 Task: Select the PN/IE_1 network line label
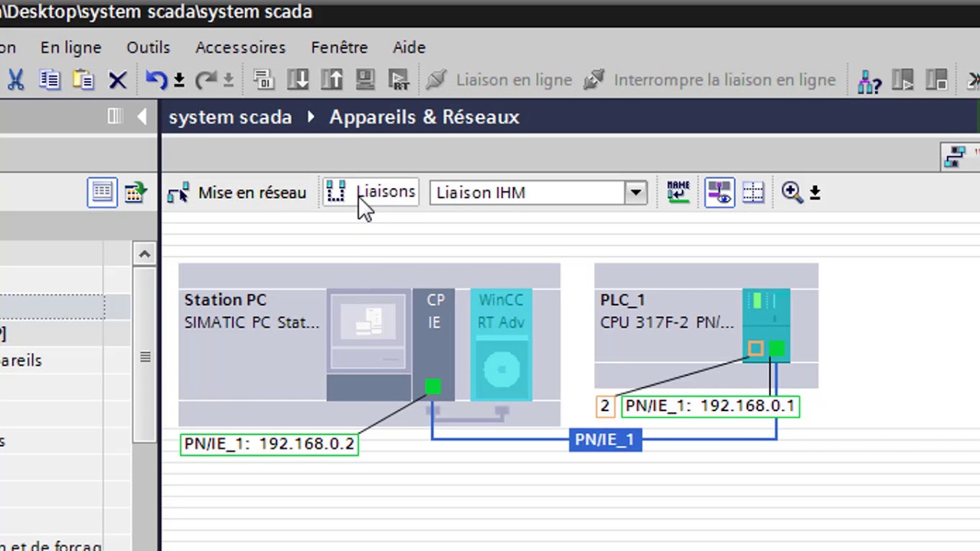pos(605,440)
